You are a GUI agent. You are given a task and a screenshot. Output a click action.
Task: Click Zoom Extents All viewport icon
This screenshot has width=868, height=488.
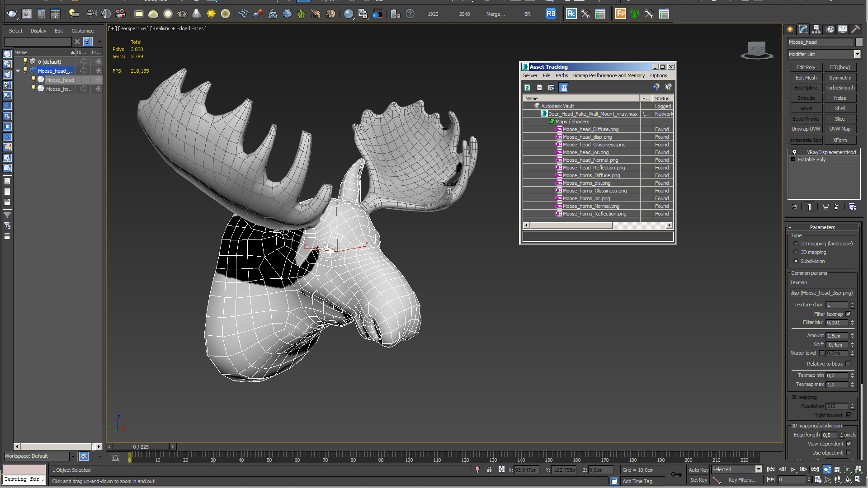[x=858, y=470]
